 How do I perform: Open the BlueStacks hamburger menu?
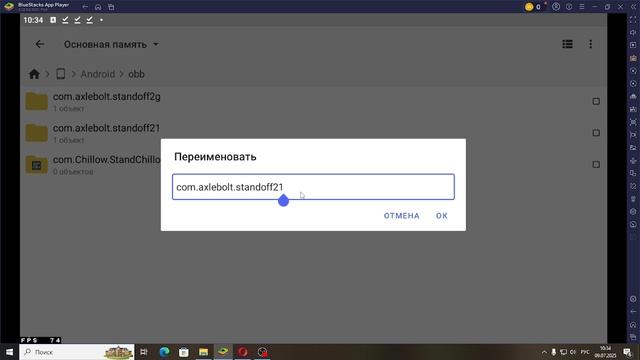(x=582, y=7)
